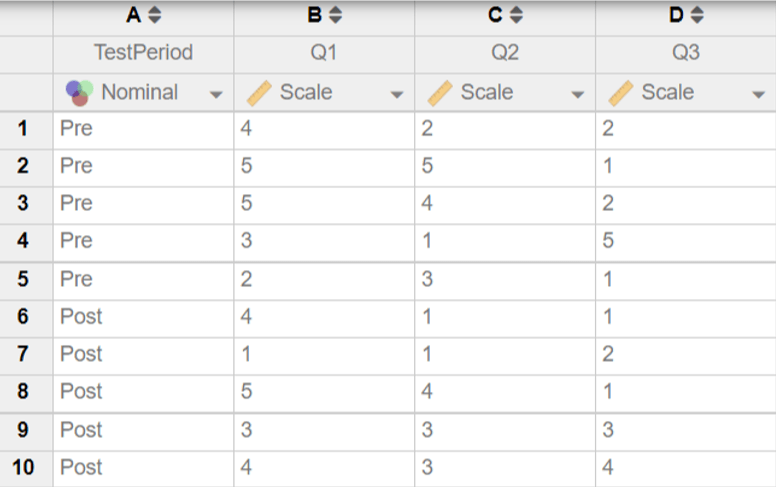Click the Q3 cell in row 4
The width and height of the screenshot is (776, 487).
[x=685, y=240]
